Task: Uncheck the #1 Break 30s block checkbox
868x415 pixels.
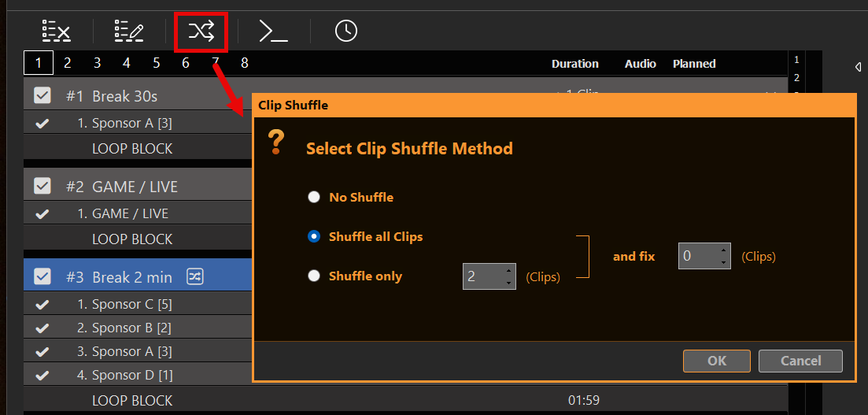Action: [42, 96]
